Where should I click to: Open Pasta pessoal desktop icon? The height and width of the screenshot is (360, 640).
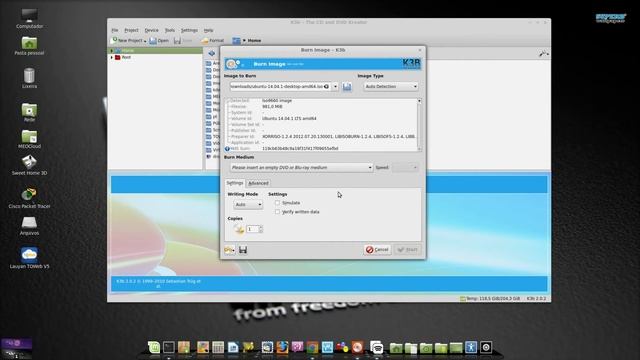click(29, 45)
